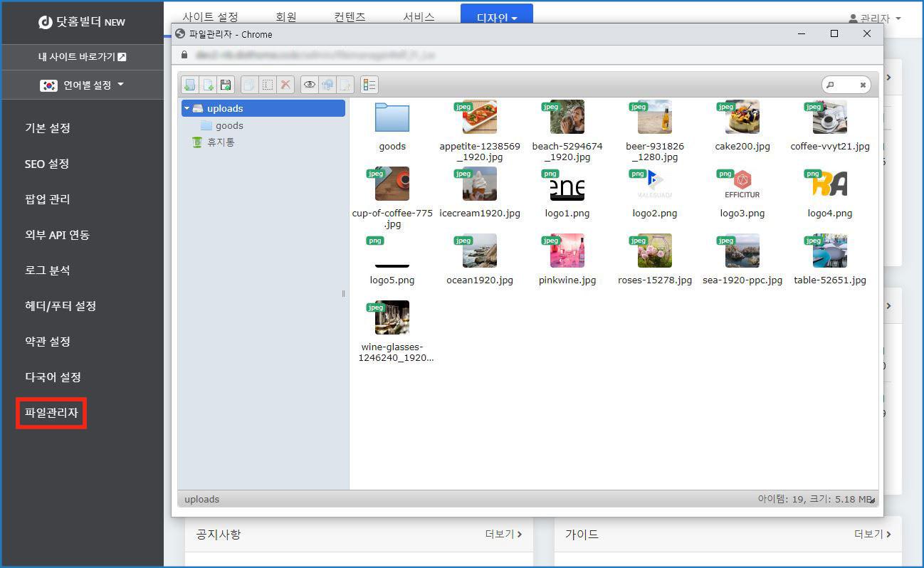Collapse the uploads tree node arrow

tap(187, 108)
